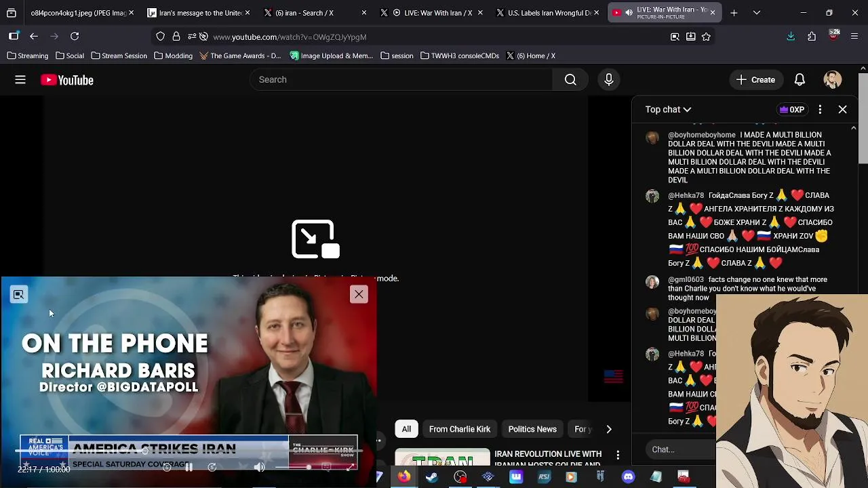Screen dimensions: 868x488
Task: Enter fullscreen from picture-in-picture player
Action: [x=351, y=467]
